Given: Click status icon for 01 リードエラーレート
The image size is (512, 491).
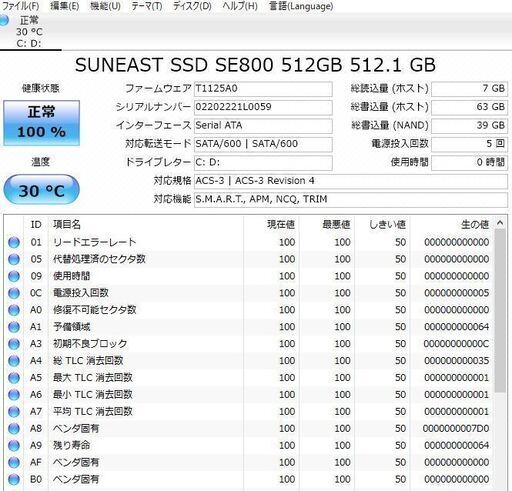Looking at the screenshot, I should coord(14,242).
